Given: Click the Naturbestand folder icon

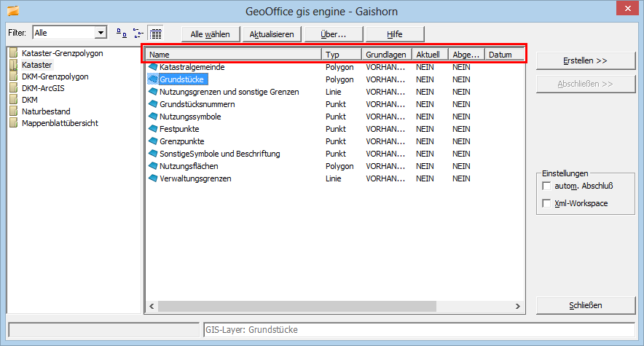Looking at the screenshot, I should point(14,111).
